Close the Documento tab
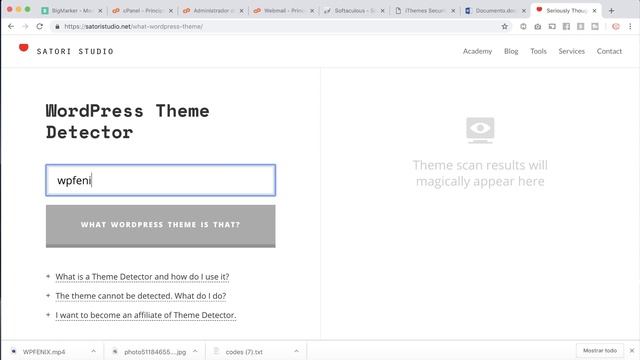640x360 pixels. click(524, 11)
